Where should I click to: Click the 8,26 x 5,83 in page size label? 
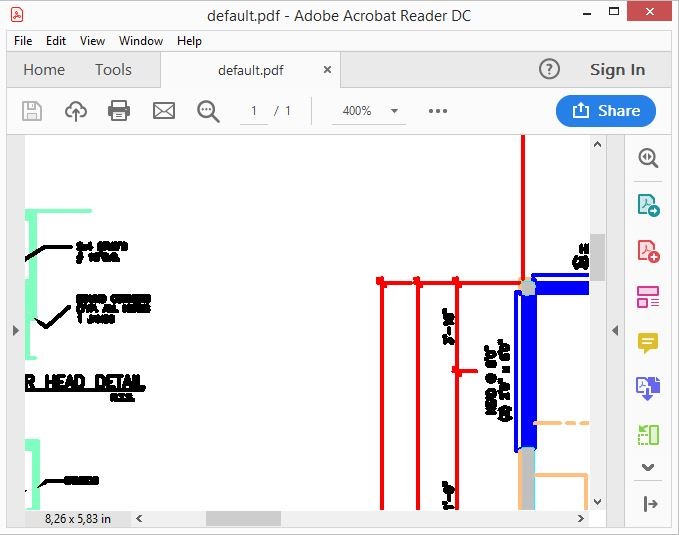(x=78, y=519)
